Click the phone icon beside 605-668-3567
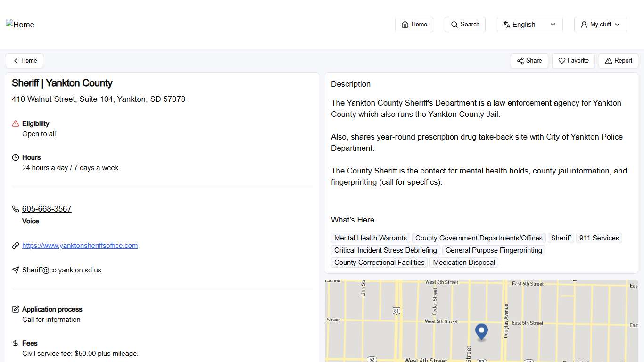The height and width of the screenshot is (362, 644). (16, 209)
